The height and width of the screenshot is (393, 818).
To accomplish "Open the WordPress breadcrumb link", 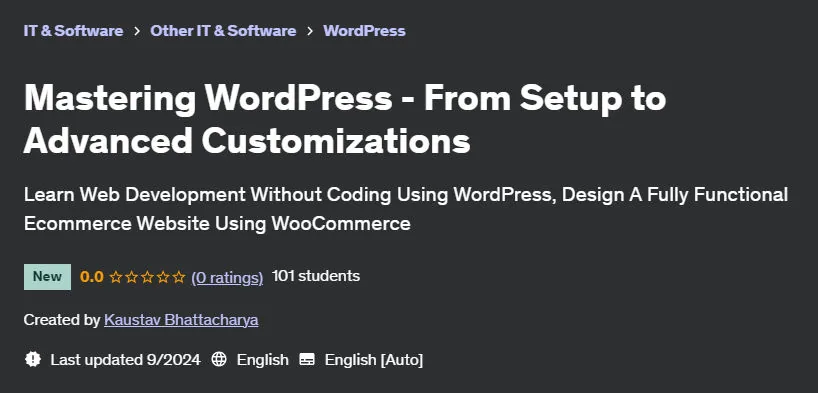I will point(364,31).
